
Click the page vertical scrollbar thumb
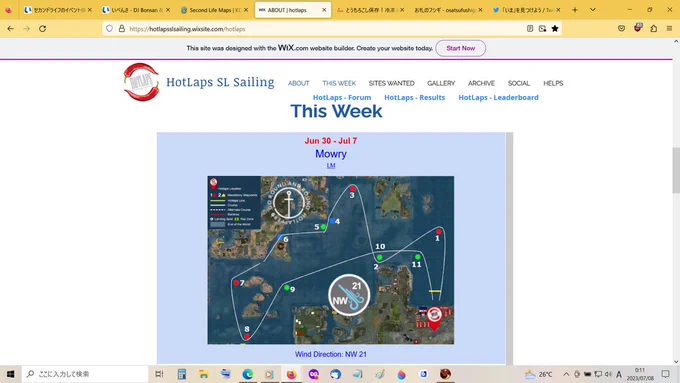(x=676, y=170)
